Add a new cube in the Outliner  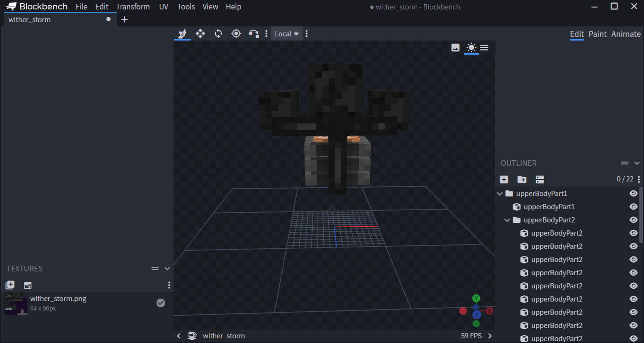pyautogui.click(x=504, y=179)
